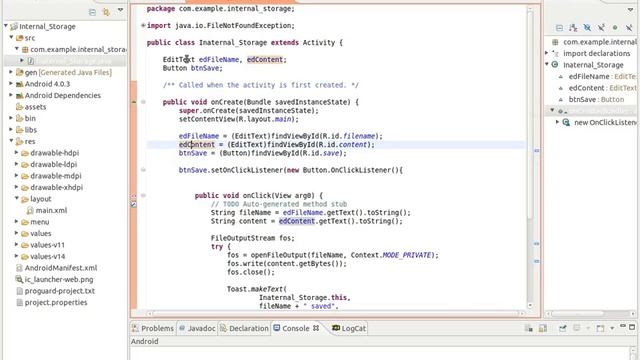Select values-v11 folder
The height and width of the screenshot is (360, 640).
point(47,245)
